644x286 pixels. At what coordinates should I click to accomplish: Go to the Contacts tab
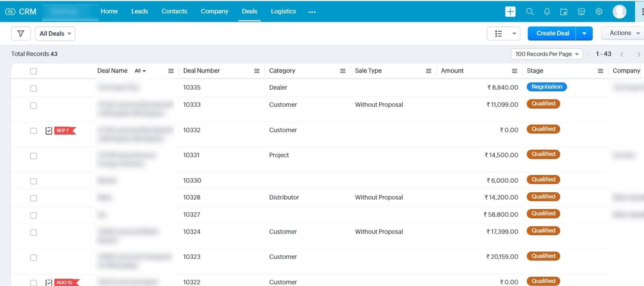pos(174,11)
